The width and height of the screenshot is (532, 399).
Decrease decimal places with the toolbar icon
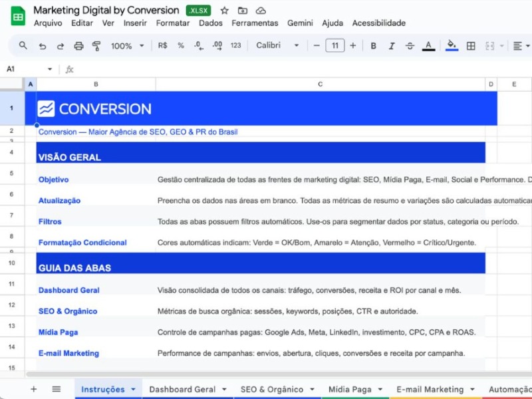199,46
